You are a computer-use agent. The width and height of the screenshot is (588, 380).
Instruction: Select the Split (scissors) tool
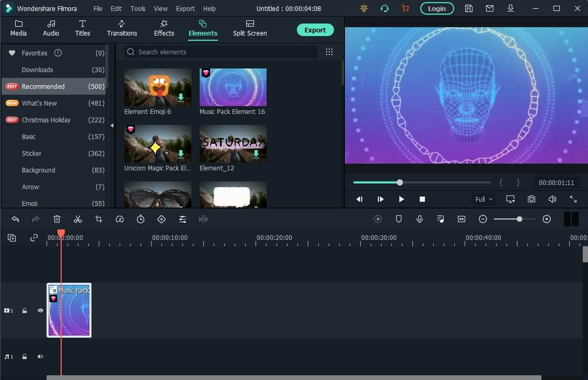click(78, 219)
